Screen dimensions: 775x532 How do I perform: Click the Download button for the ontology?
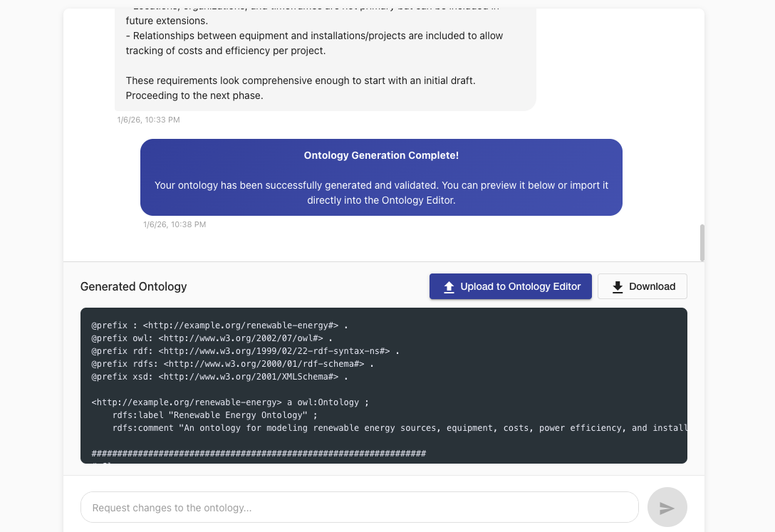(642, 286)
